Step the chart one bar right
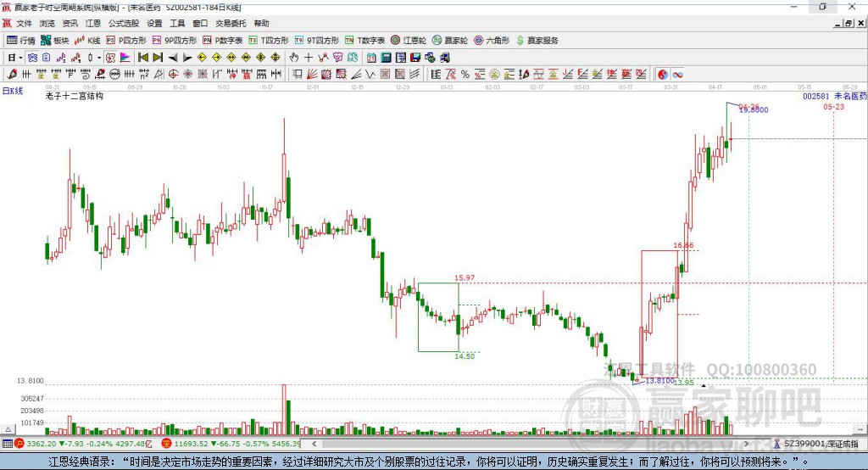 (x=187, y=58)
